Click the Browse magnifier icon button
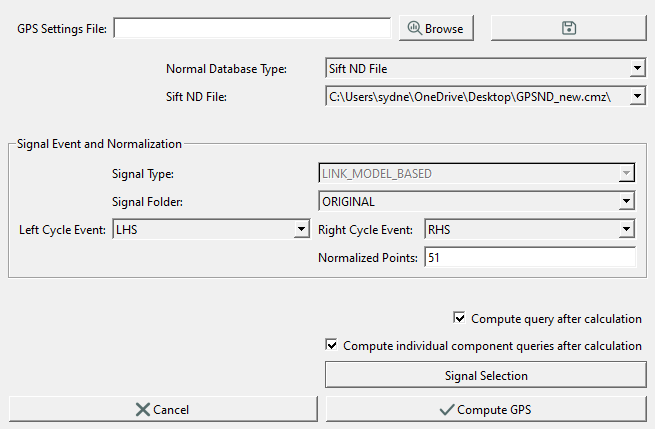 click(x=436, y=28)
